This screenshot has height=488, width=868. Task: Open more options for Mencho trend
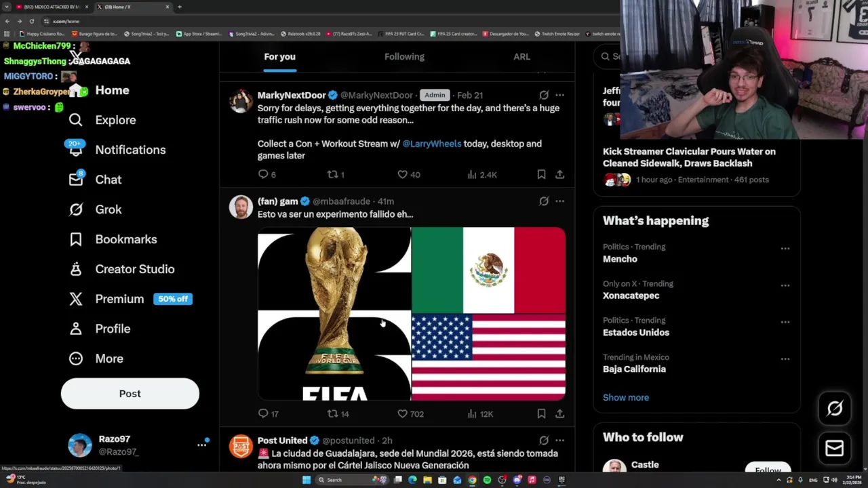point(785,249)
